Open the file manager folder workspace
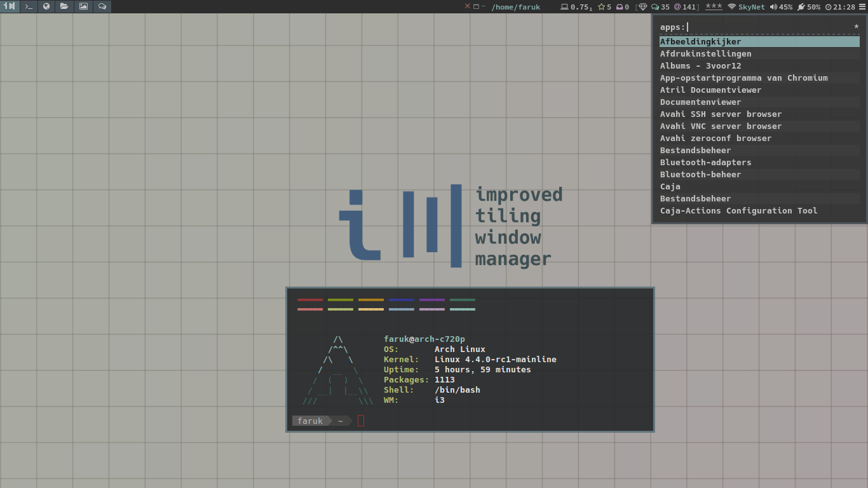 64,6
